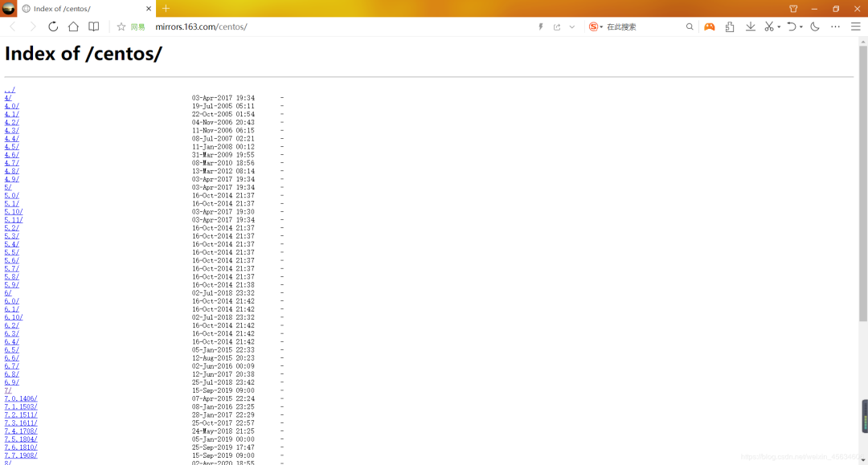Select the Index of /centos/ tab
868x465 pixels.
coord(86,9)
